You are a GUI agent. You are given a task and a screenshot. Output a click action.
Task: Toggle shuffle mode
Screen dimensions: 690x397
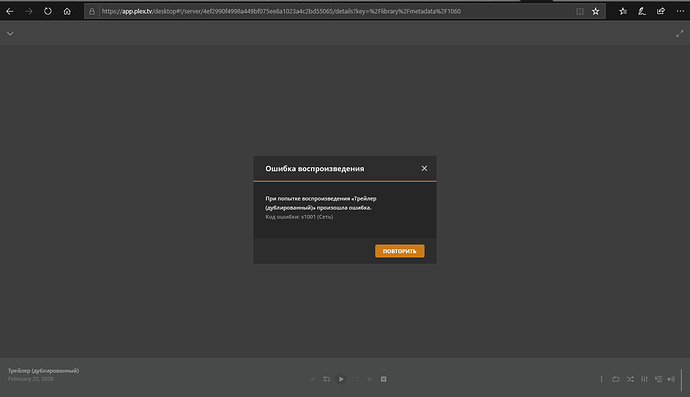pos(630,379)
